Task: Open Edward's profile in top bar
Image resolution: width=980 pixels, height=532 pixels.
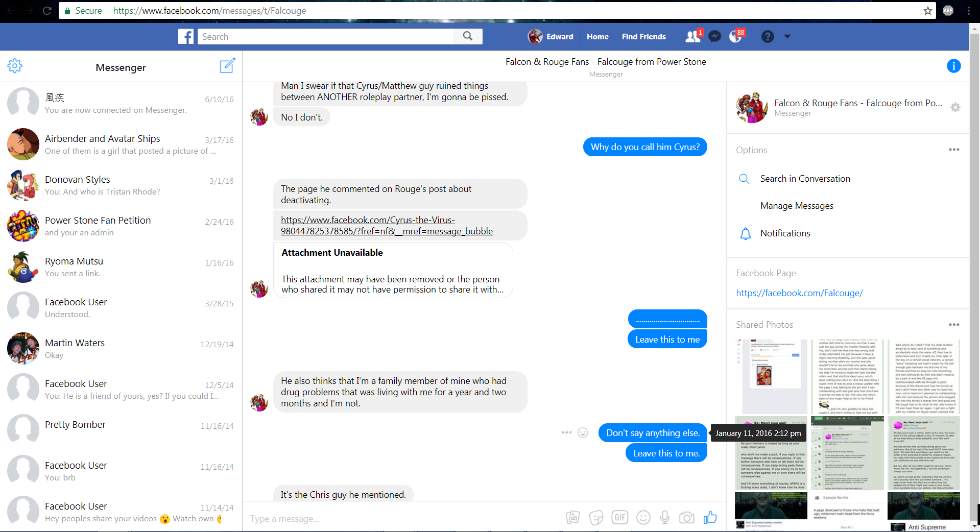Action: (x=551, y=36)
